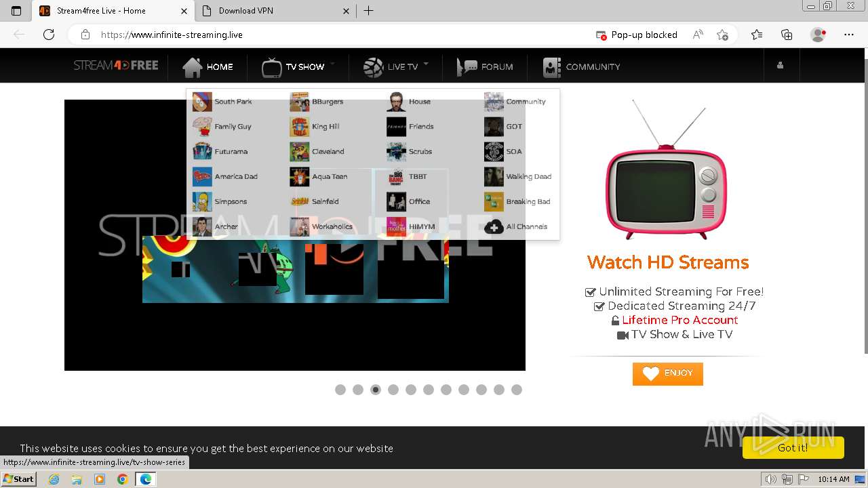Open browser Collections
868x488 pixels.
pyautogui.click(x=787, y=35)
